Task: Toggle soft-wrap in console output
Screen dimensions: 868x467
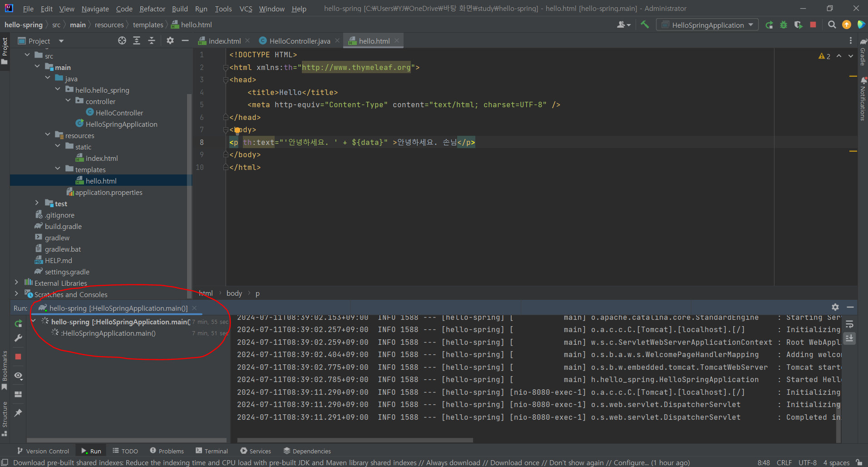Action: click(x=849, y=324)
